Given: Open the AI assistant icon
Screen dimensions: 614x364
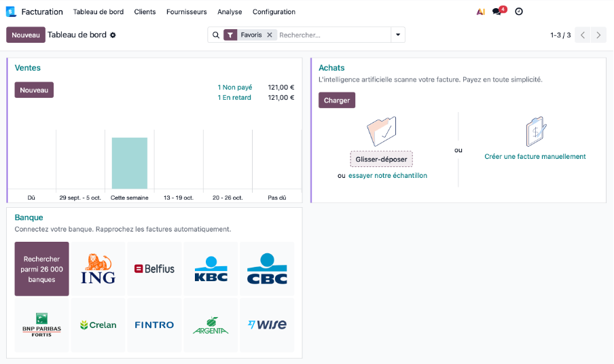Looking at the screenshot, I should point(480,12).
